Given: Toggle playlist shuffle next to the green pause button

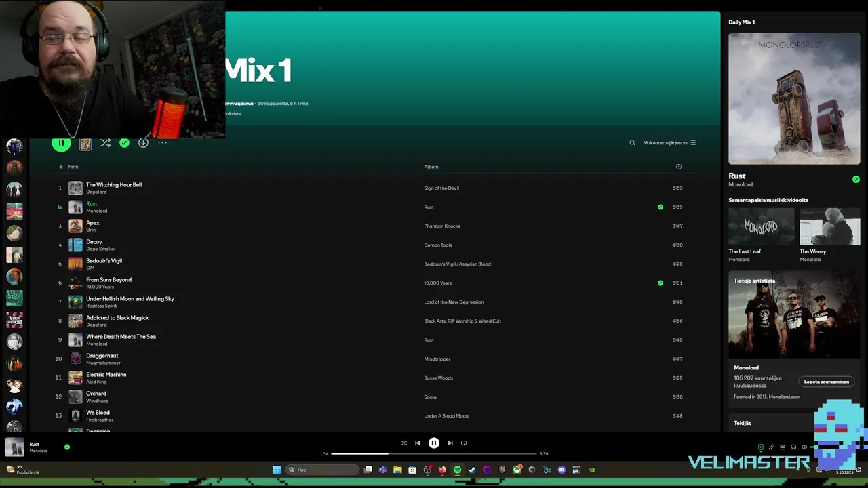Looking at the screenshot, I should click(105, 143).
